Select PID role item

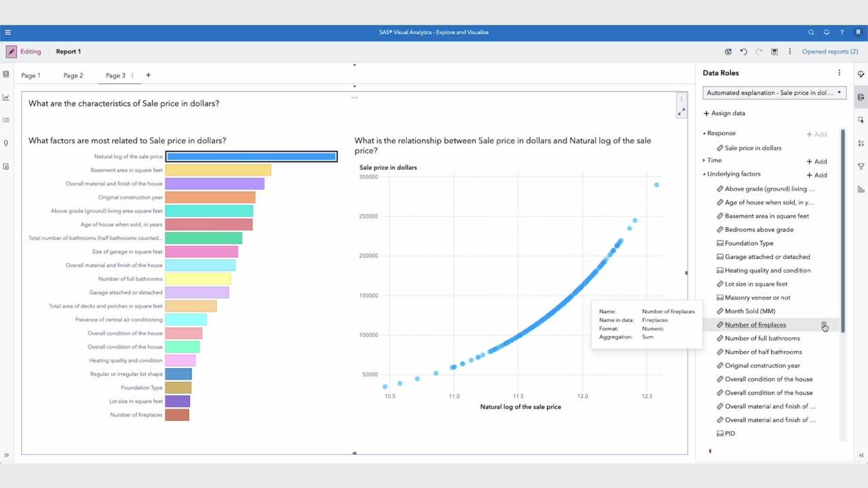pyautogui.click(x=730, y=433)
